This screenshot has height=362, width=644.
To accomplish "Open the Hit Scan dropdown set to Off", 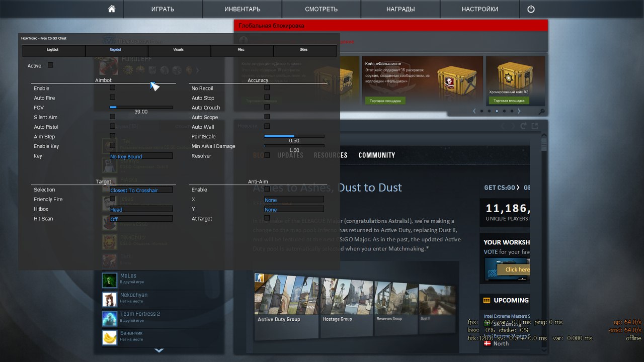I will click(141, 219).
